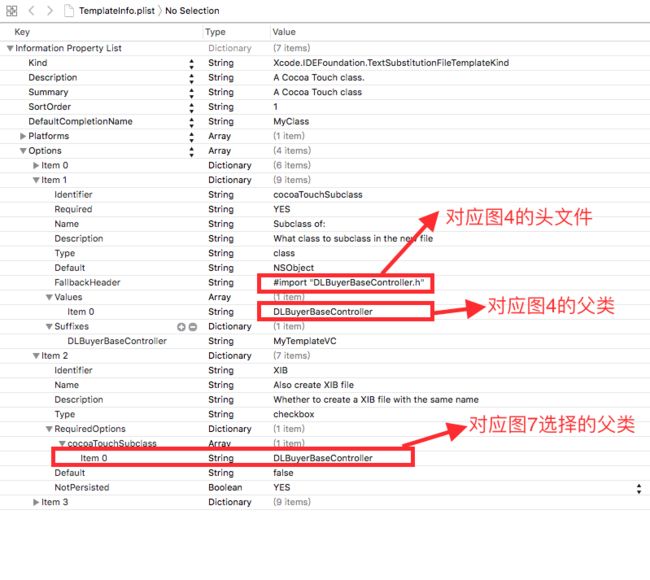650x580 pixels.
Task: Select the MyClass value
Action: pyautogui.click(x=291, y=121)
